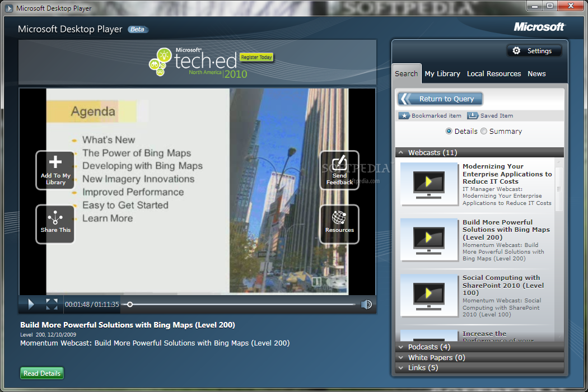
Task: Open the News tab
Action: pos(536,73)
